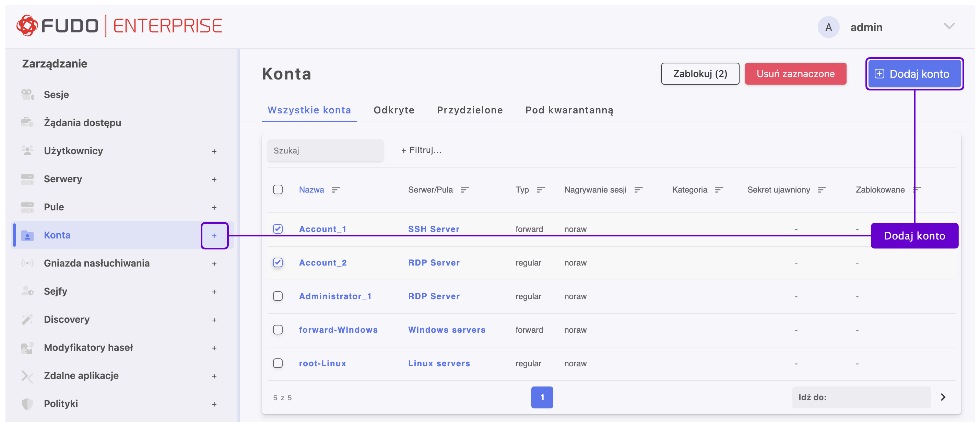Add account via Konta plus icon
This screenshot has width=980, height=430.
click(214, 235)
